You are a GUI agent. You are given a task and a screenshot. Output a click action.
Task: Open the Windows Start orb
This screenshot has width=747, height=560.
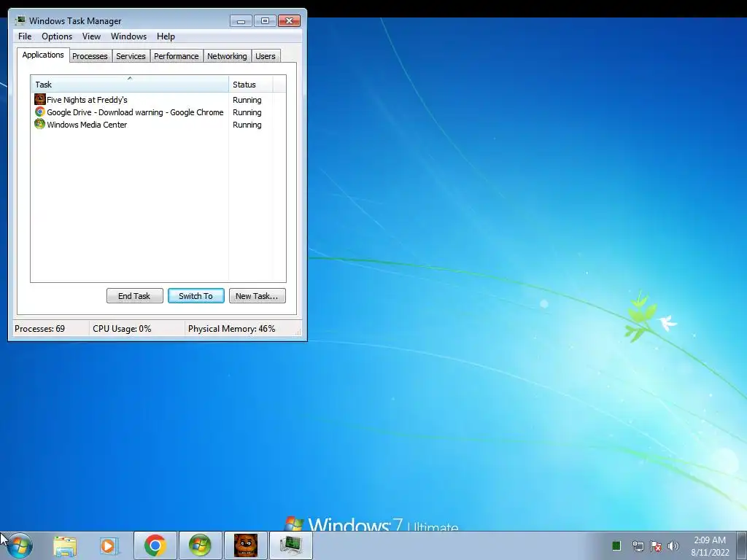[x=20, y=545]
